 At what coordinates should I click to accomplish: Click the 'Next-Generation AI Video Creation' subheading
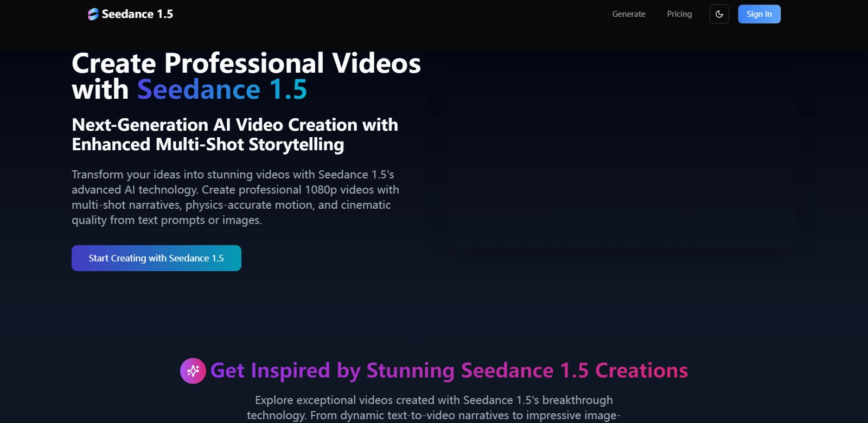click(235, 134)
